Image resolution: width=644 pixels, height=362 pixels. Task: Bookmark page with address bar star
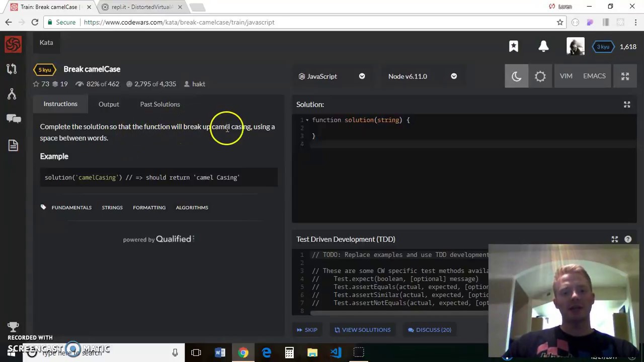(559, 22)
